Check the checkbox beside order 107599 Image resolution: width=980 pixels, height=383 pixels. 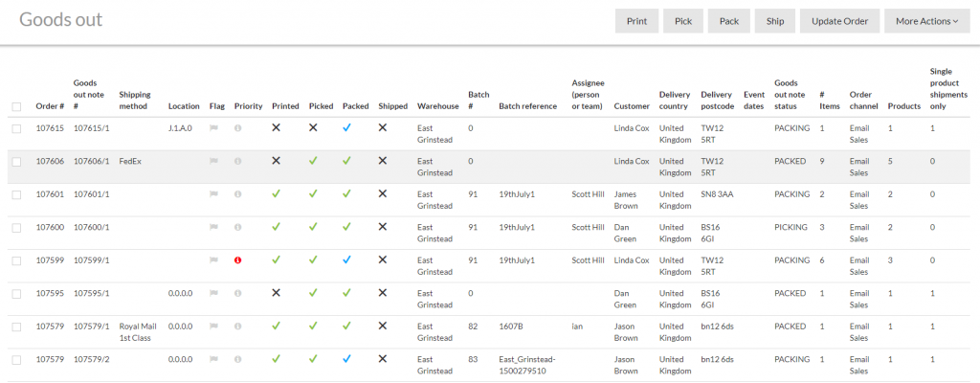(16, 261)
